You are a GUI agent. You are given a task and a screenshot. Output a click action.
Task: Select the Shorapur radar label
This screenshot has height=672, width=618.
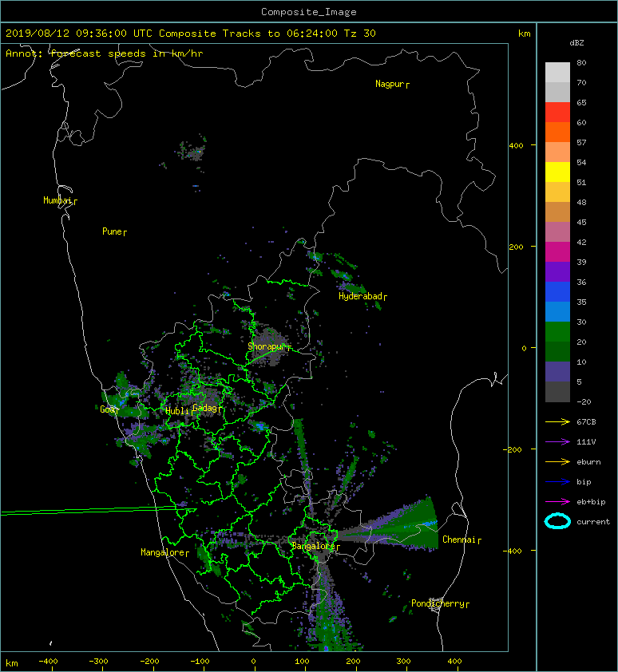tap(269, 346)
